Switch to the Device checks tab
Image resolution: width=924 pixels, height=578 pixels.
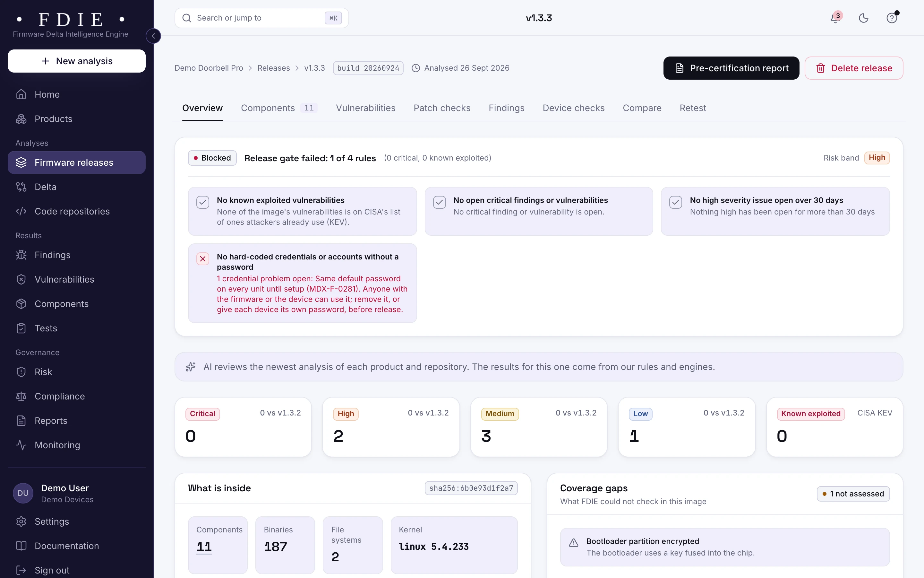(574, 108)
